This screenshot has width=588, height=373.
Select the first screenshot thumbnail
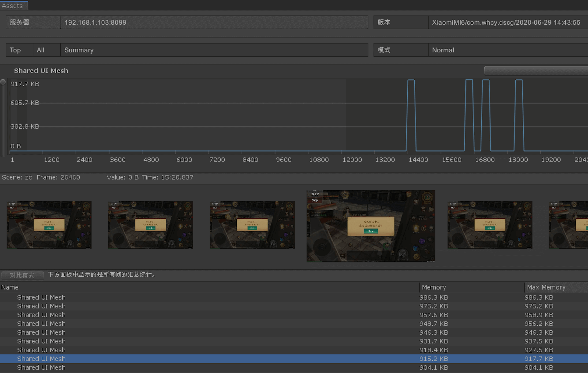(49, 225)
